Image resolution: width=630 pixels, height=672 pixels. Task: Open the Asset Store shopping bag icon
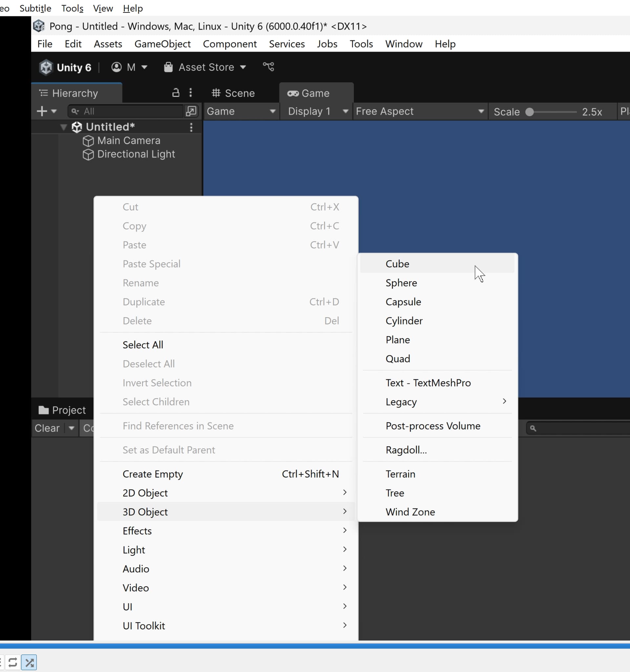click(x=168, y=67)
